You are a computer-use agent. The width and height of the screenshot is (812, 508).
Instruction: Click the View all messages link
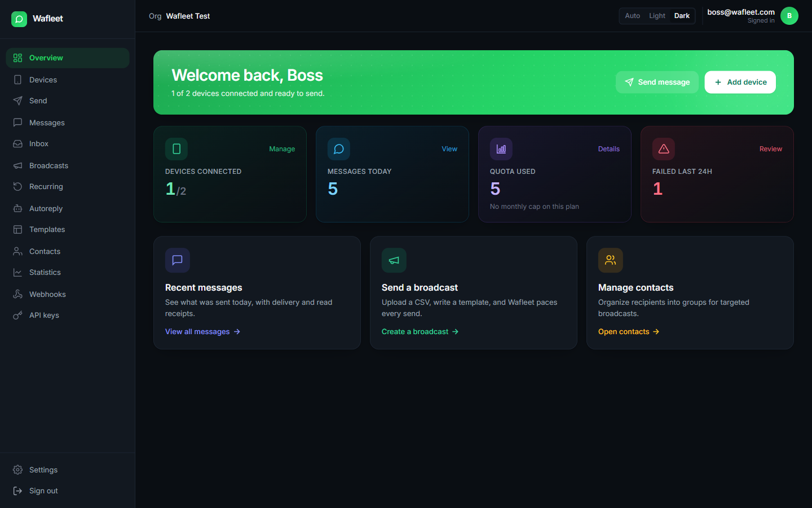[203, 332]
